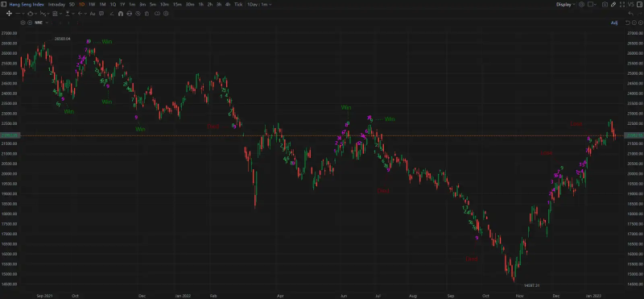Select the 15m interval tab

177,4
